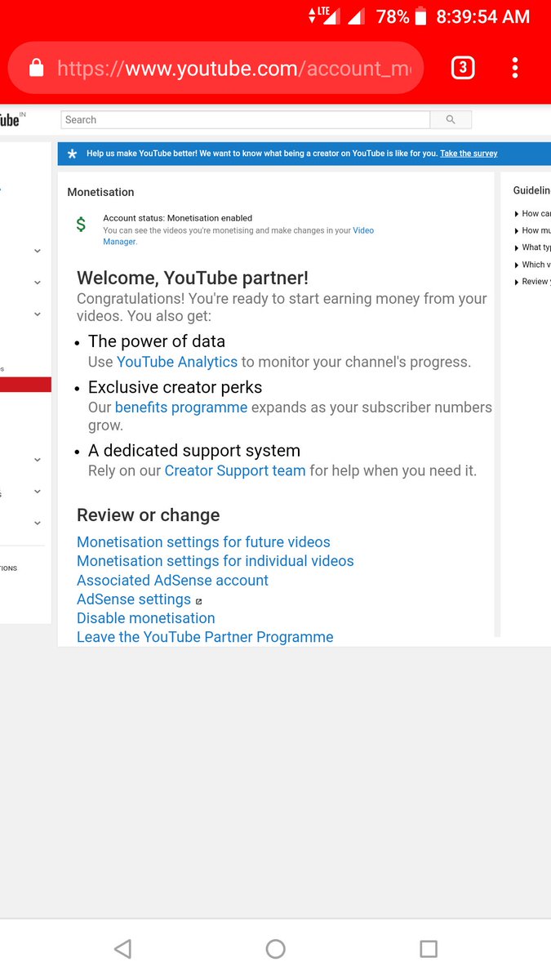Expand the topmost left sidebar chevron
551x980 pixels.
pos(38,252)
